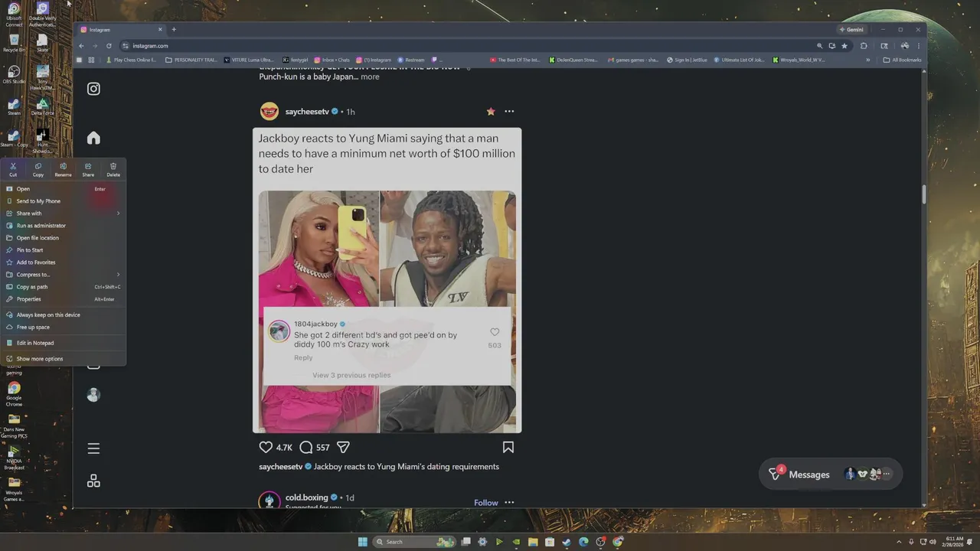Click the favorites star on the saycheesetv post

[x=491, y=112]
